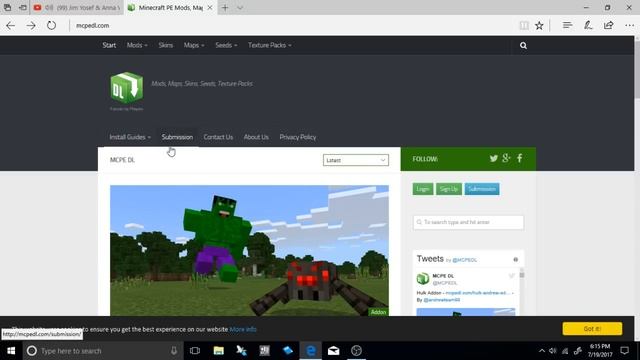Image resolution: width=640 pixels, height=360 pixels.
Task: Show hidden tray icons chevron
Action: [x=542, y=351]
